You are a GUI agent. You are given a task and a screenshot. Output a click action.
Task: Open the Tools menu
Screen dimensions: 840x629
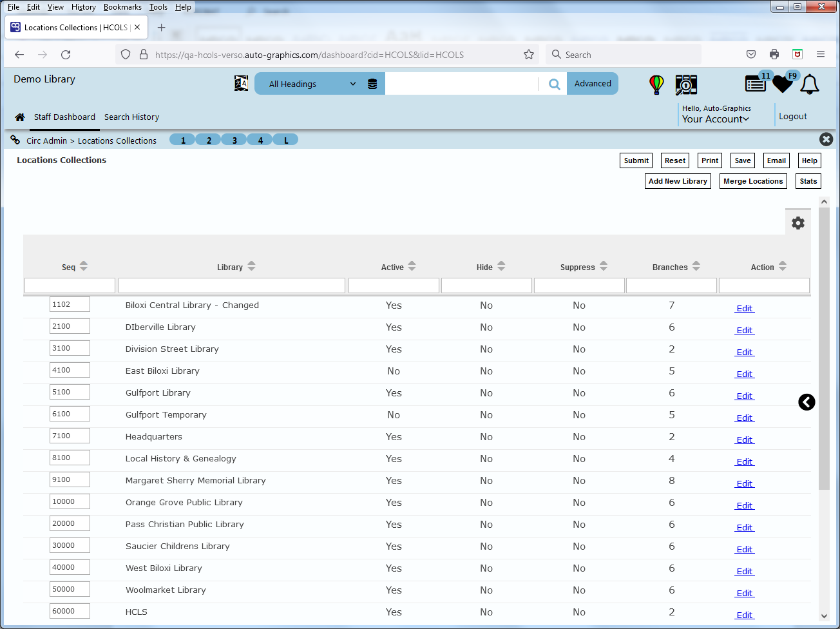158,7
